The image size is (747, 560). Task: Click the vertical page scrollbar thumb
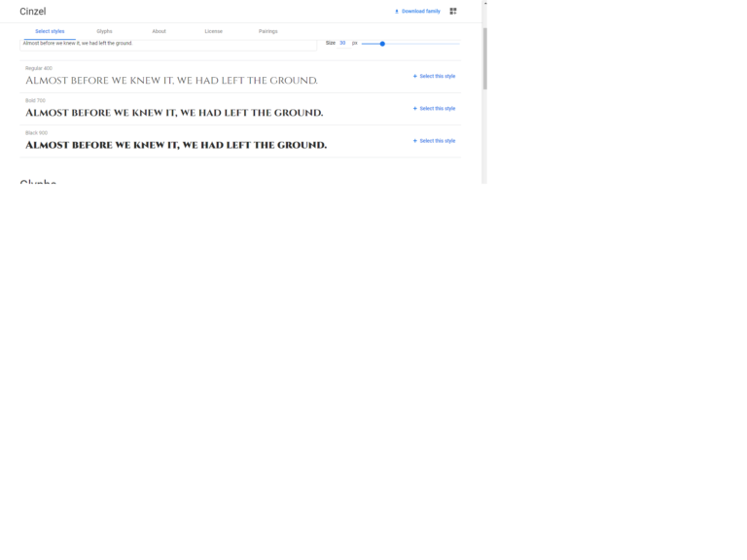485,58
